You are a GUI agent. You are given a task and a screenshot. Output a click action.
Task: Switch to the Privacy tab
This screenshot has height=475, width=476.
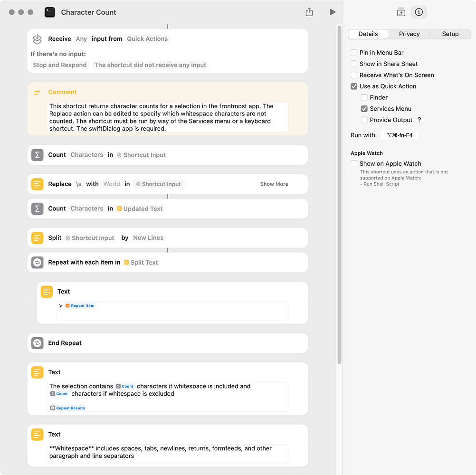tap(409, 34)
